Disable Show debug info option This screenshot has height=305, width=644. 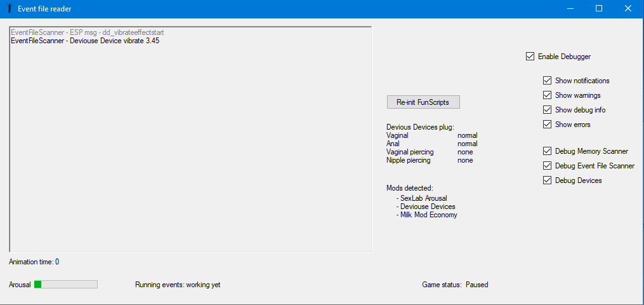(x=547, y=110)
